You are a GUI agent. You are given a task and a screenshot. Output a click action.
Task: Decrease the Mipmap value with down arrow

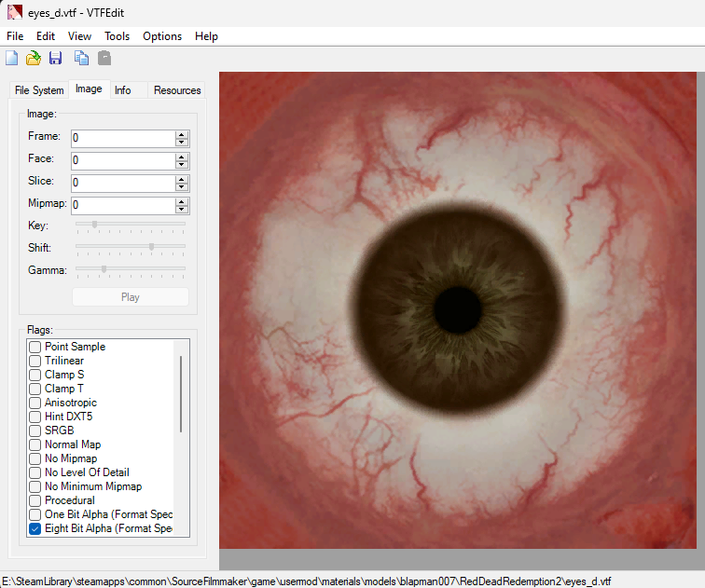pyautogui.click(x=182, y=210)
